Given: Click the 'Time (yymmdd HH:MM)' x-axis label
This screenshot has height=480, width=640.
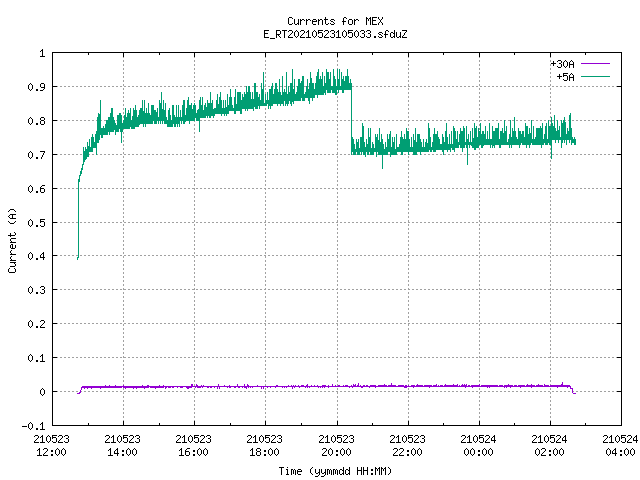Looking at the screenshot, I should (335, 471).
